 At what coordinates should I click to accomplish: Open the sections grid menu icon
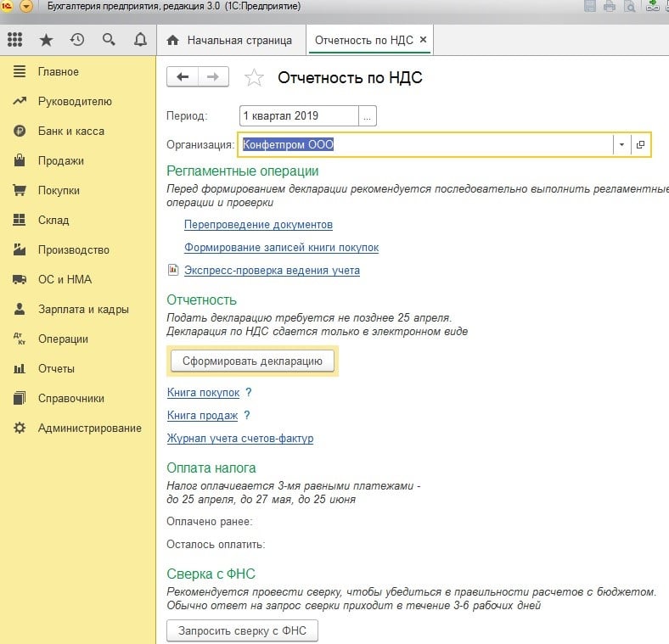click(14, 40)
